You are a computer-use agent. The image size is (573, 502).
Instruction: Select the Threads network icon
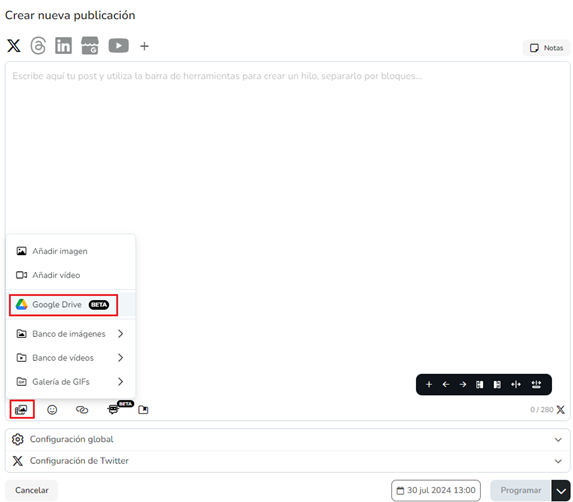(x=38, y=46)
